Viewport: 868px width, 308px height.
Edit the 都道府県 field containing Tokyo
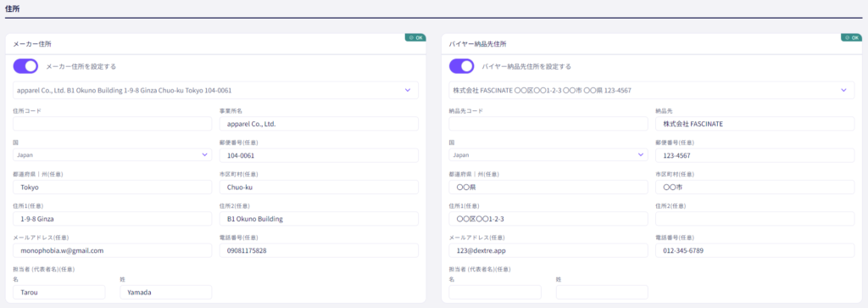coord(113,187)
